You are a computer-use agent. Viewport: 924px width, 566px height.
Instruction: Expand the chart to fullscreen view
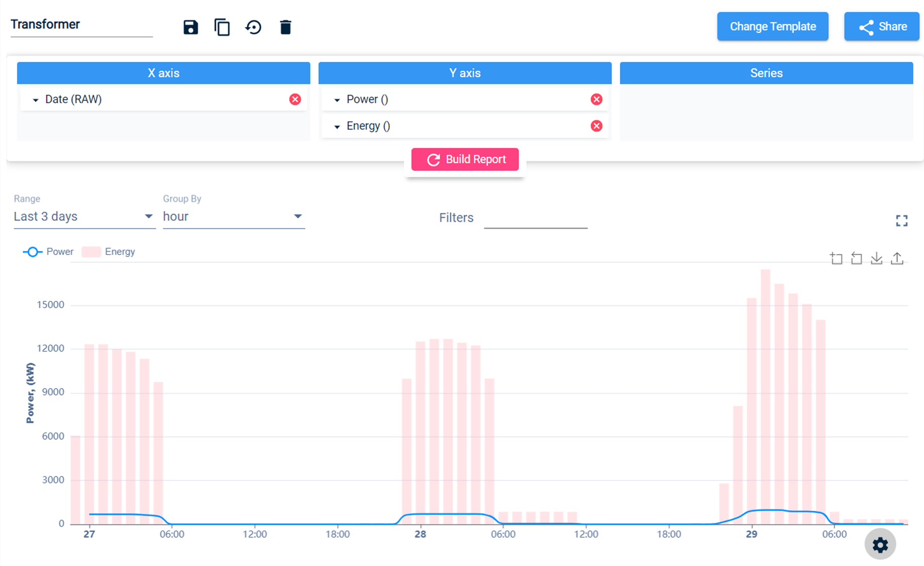click(x=901, y=220)
